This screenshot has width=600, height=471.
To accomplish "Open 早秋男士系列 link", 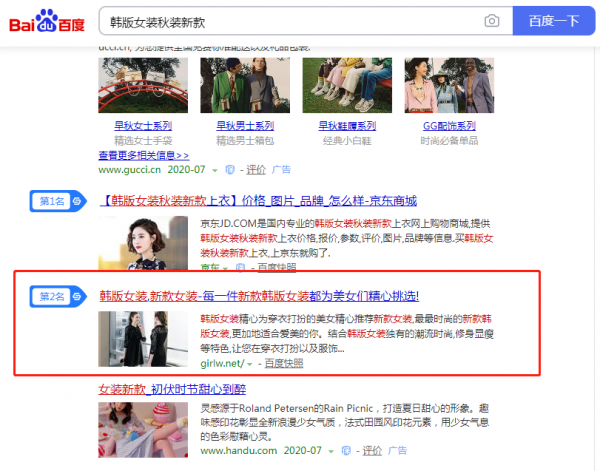I will click(245, 126).
